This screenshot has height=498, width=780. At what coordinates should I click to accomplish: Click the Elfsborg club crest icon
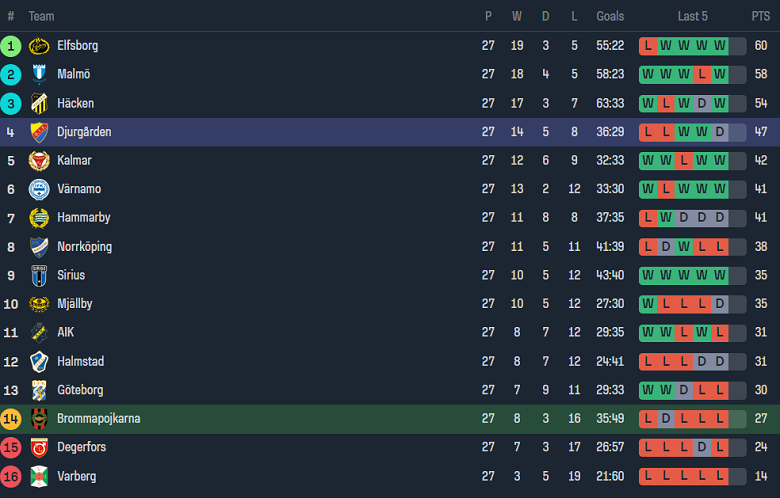coord(39,46)
